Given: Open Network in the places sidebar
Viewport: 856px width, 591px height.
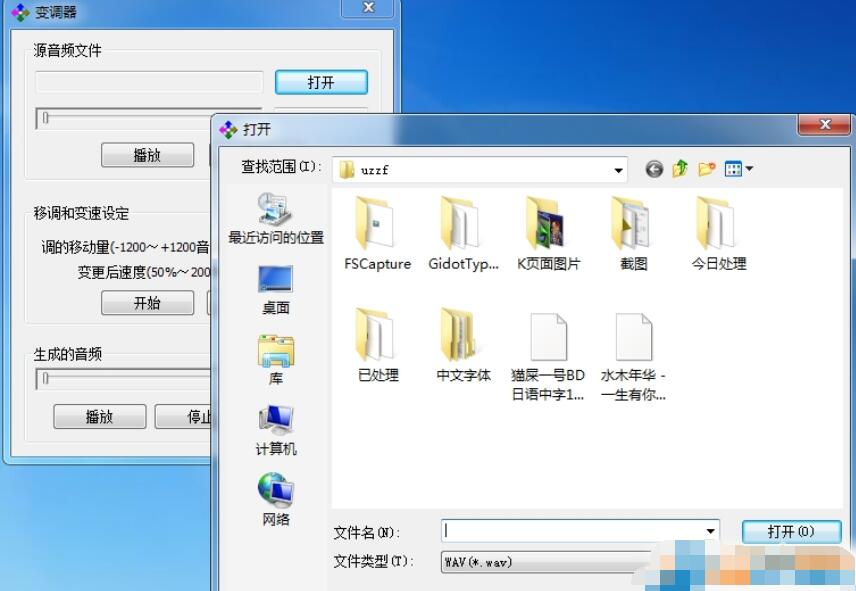Looking at the screenshot, I should click(x=276, y=500).
